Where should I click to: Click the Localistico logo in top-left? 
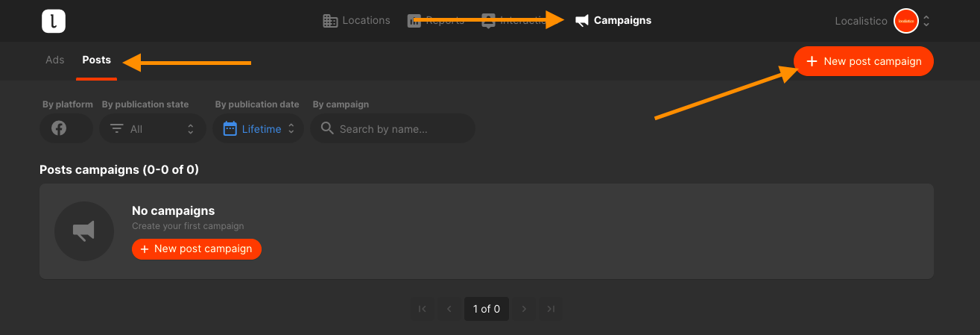pos(54,21)
